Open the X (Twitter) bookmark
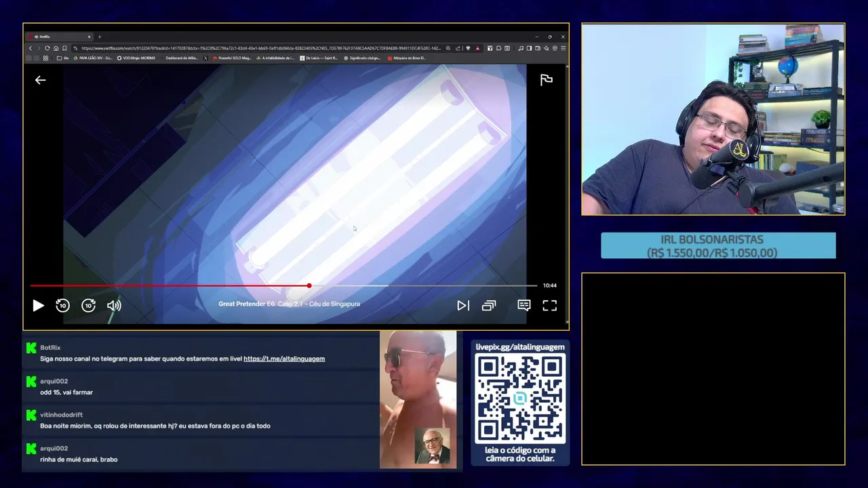 point(205,58)
